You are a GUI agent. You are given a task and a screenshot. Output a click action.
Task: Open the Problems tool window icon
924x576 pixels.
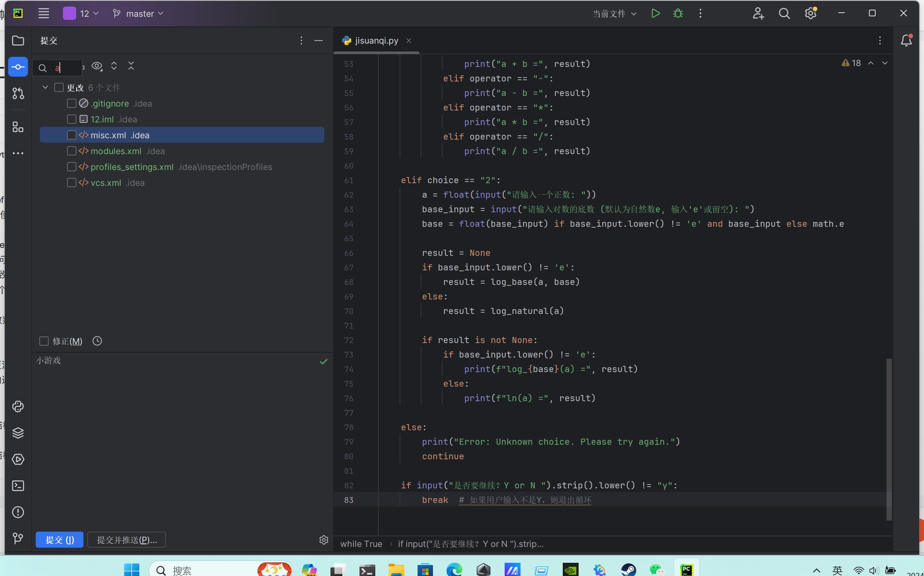point(18,512)
